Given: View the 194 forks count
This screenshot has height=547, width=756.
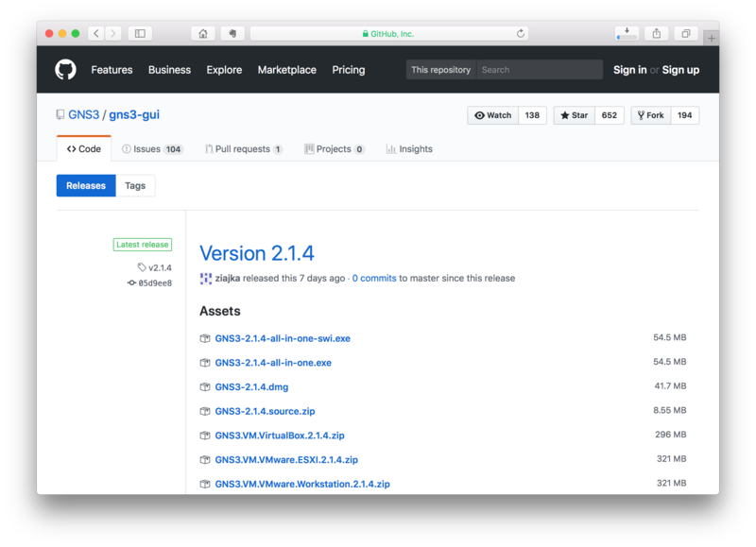Looking at the screenshot, I should click(684, 115).
